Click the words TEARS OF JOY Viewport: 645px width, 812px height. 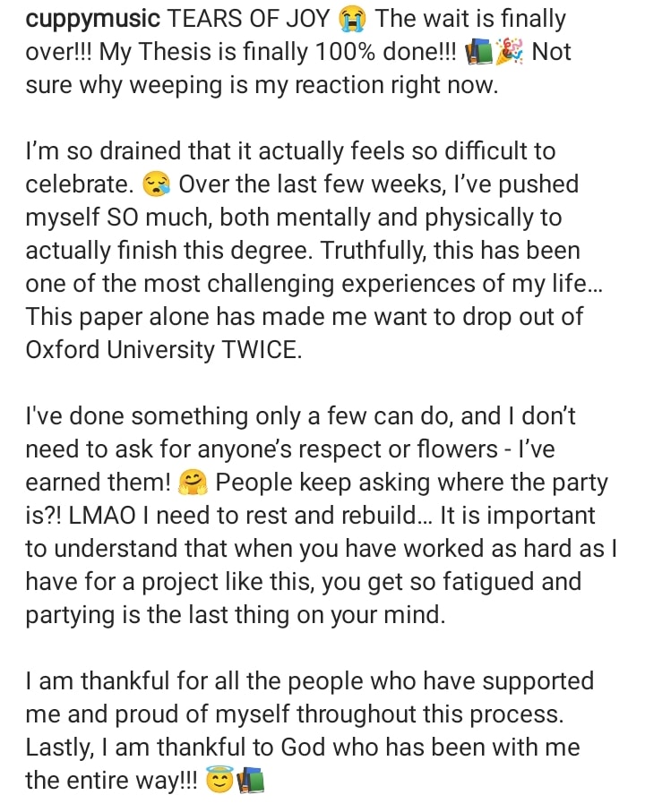(x=248, y=20)
